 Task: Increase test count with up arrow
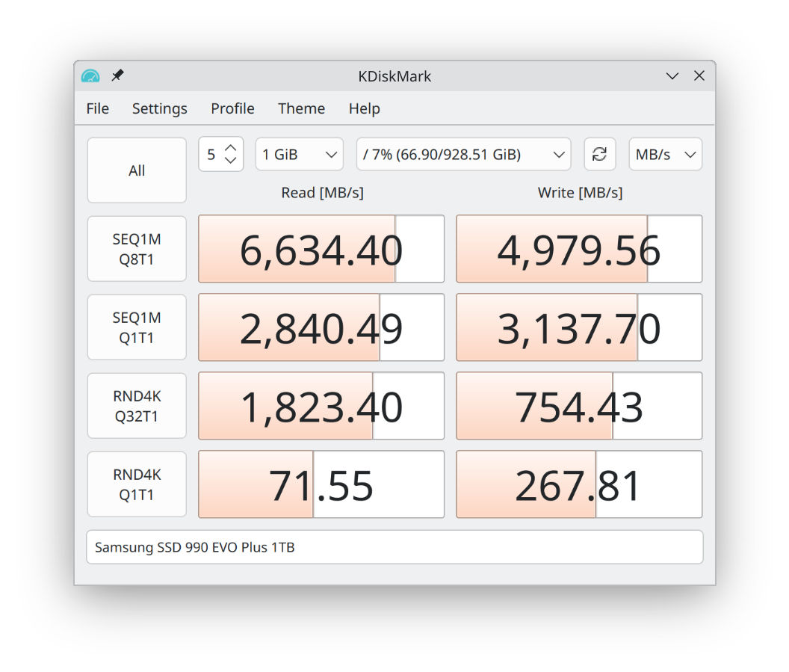[231, 147]
